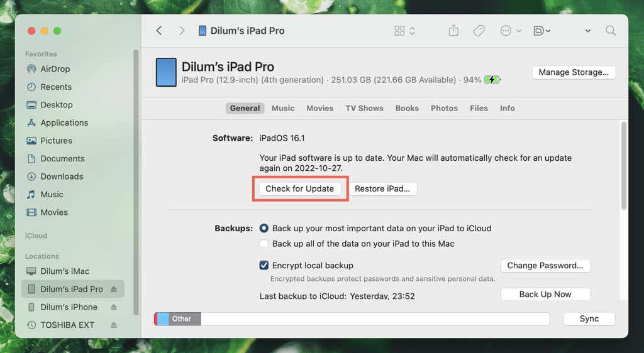This screenshot has width=644, height=353.
Task: Switch to the Movies tab
Action: 319,108
